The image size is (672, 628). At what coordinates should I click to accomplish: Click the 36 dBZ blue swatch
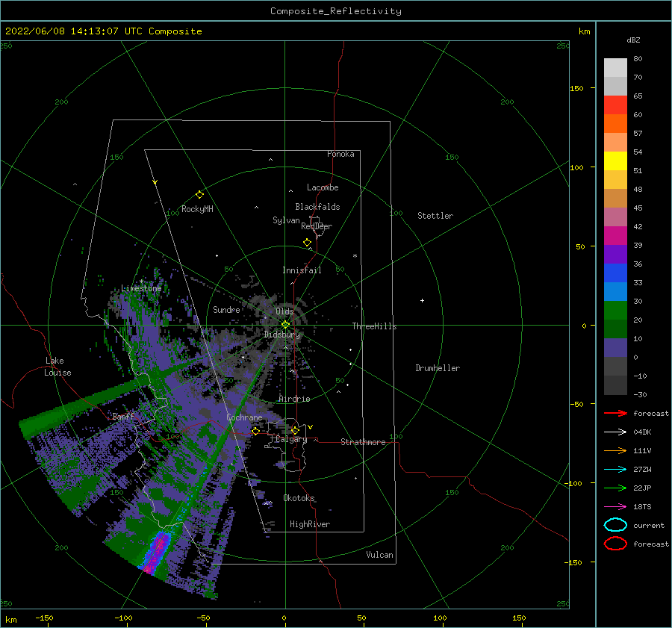pyautogui.click(x=615, y=273)
